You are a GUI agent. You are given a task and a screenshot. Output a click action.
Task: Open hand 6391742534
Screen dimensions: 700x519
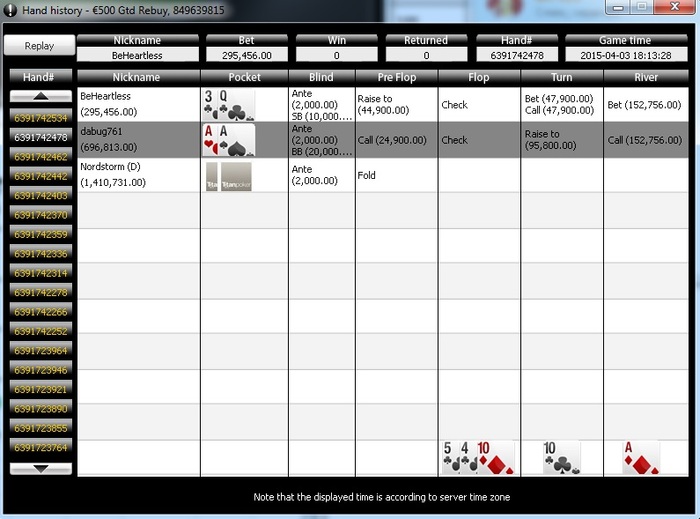click(41, 118)
